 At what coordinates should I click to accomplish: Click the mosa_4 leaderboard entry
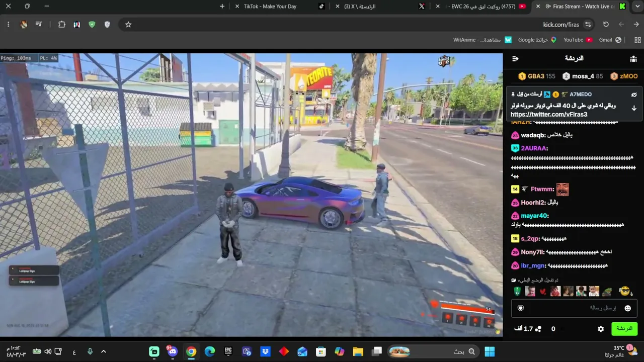point(583,76)
